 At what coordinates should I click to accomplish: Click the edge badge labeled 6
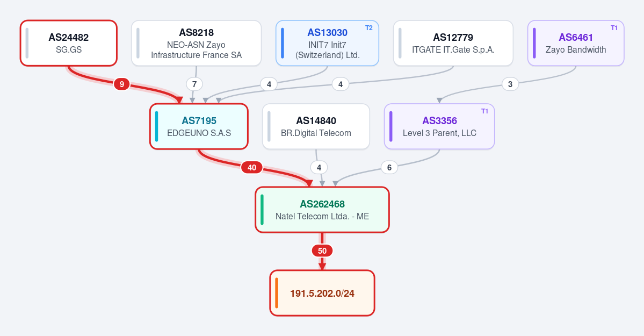(x=389, y=167)
